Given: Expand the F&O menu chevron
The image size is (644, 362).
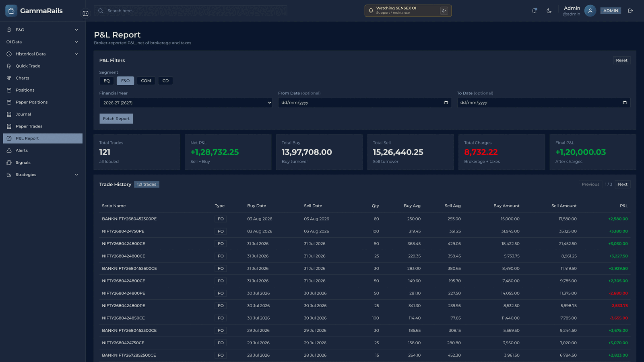Looking at the screenshot, I should (x=76, y=30).
